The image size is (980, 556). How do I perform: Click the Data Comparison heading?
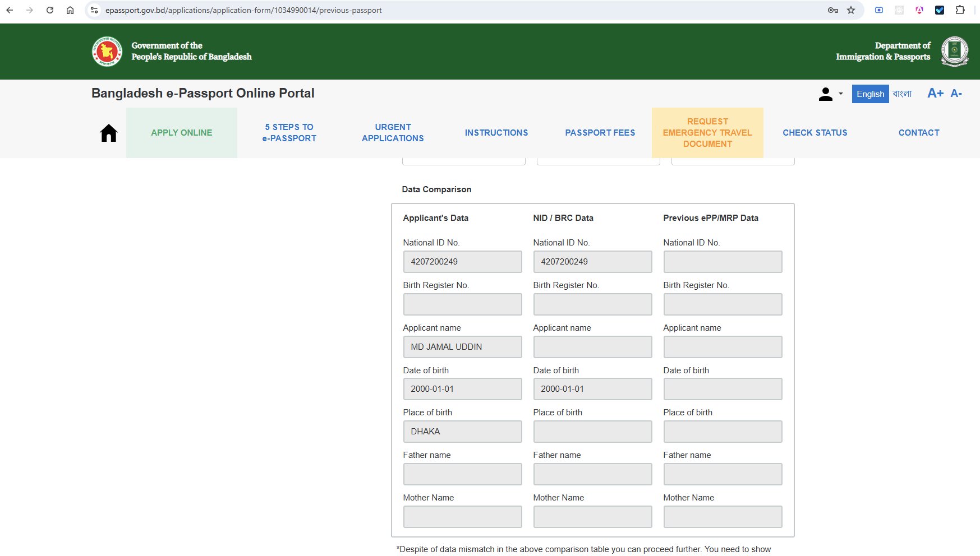tap(436, 189)
